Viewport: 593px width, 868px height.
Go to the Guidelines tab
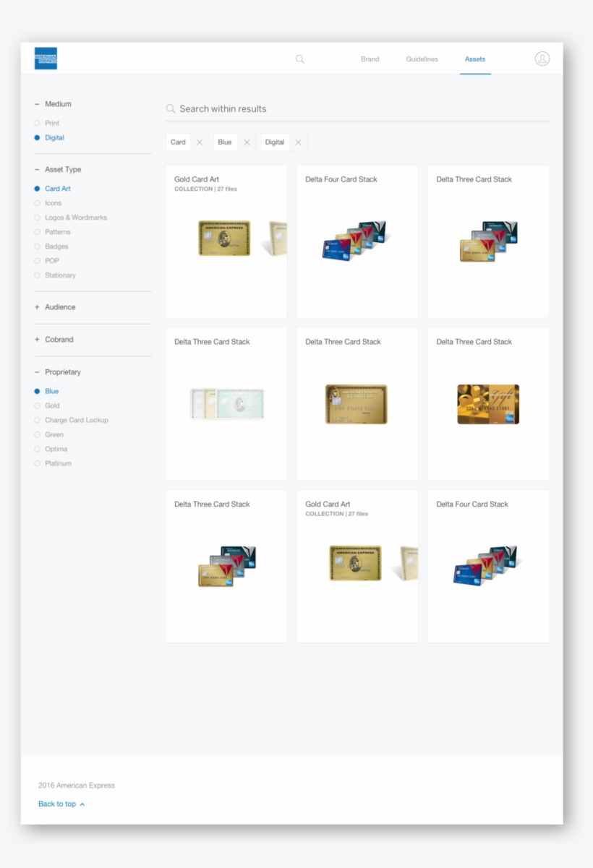[x=422, y=59]
